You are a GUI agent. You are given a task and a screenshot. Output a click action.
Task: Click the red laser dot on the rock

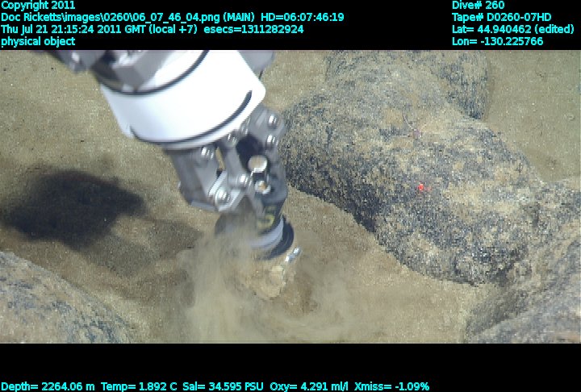click(420, 187)
